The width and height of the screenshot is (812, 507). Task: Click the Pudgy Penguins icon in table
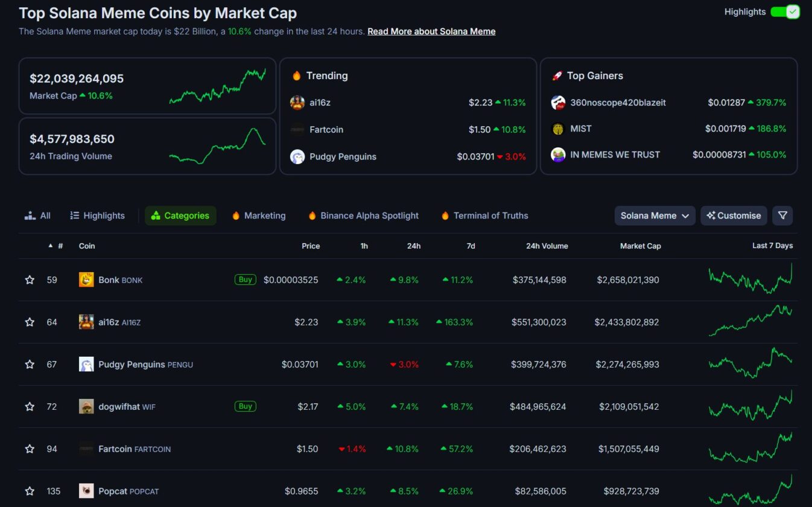tap(86, 364)
